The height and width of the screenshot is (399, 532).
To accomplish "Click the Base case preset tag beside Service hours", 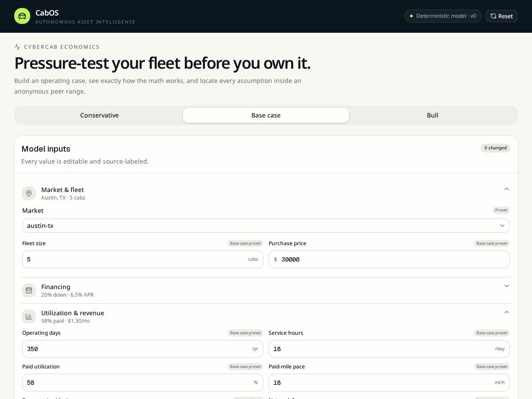I will tap(492, 333).
